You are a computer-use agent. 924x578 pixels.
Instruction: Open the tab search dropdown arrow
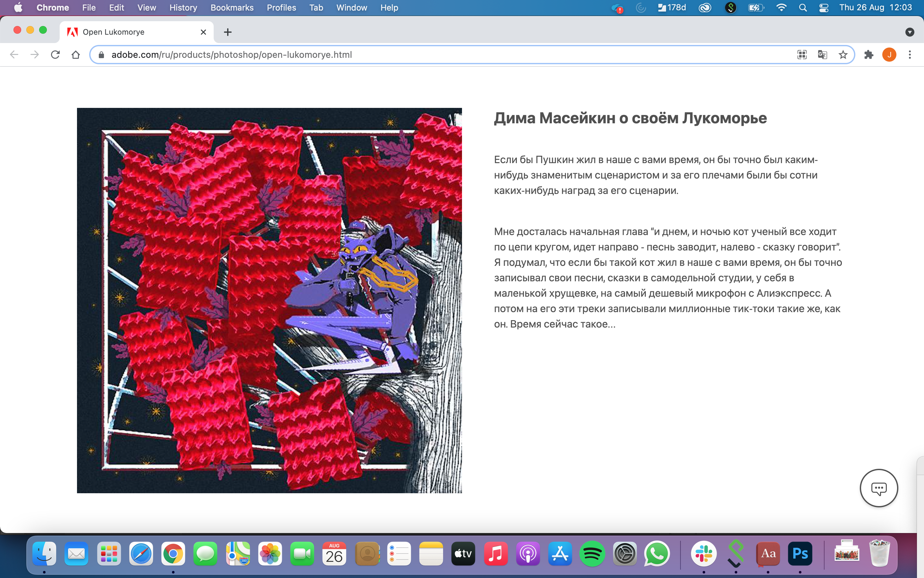click(x=910, y=32)
